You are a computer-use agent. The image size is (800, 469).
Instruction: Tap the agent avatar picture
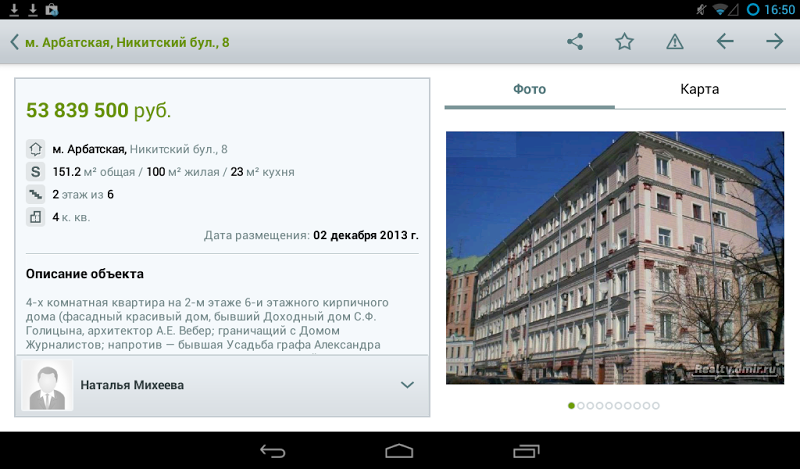[x=47, y=385]
